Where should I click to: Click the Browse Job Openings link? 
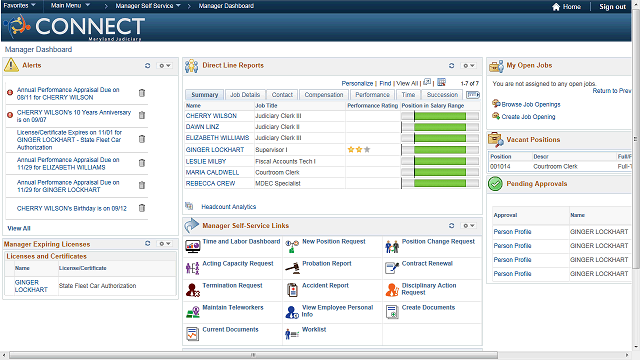tap(531, 104)
